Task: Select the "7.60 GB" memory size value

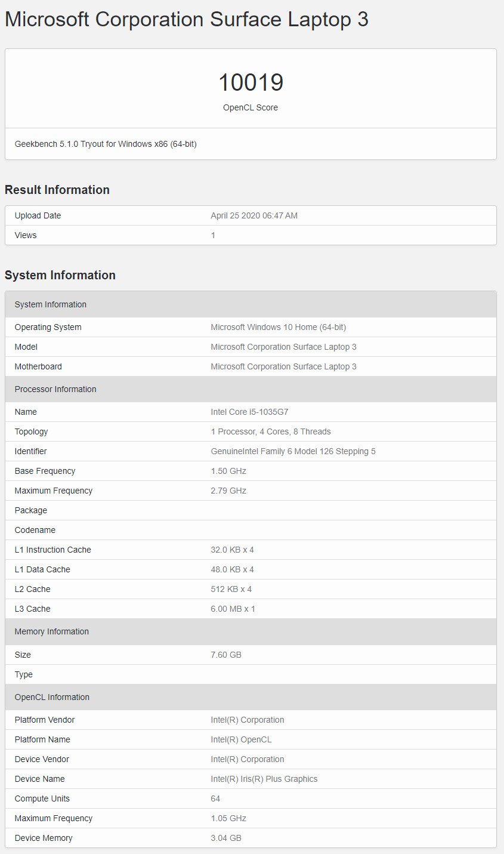Action: [226, 655]
